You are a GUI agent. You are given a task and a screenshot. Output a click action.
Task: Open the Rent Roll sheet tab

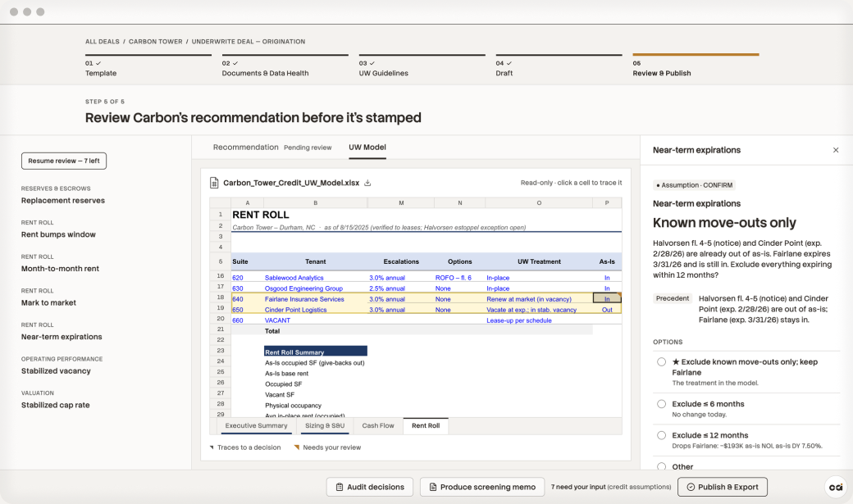(426, 425)
